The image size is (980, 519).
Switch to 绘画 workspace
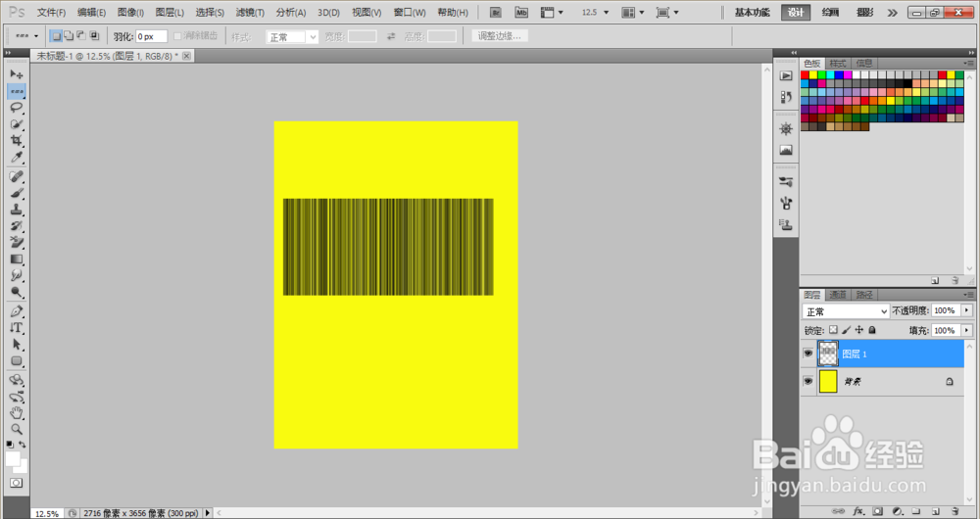830,13
